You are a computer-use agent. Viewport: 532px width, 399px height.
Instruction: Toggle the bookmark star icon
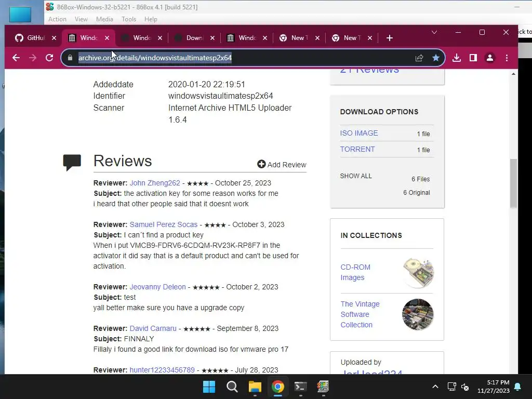click(x=436, y=58)
